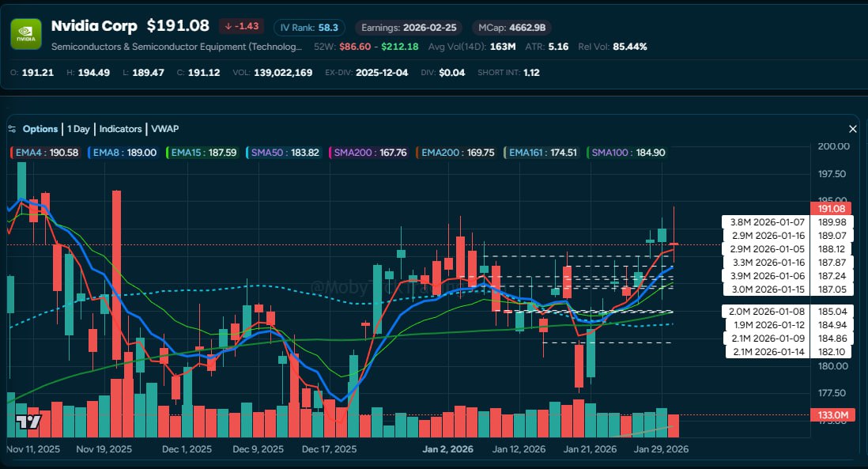
Task: Hide the SMA200 indicator
Action: 368,152
